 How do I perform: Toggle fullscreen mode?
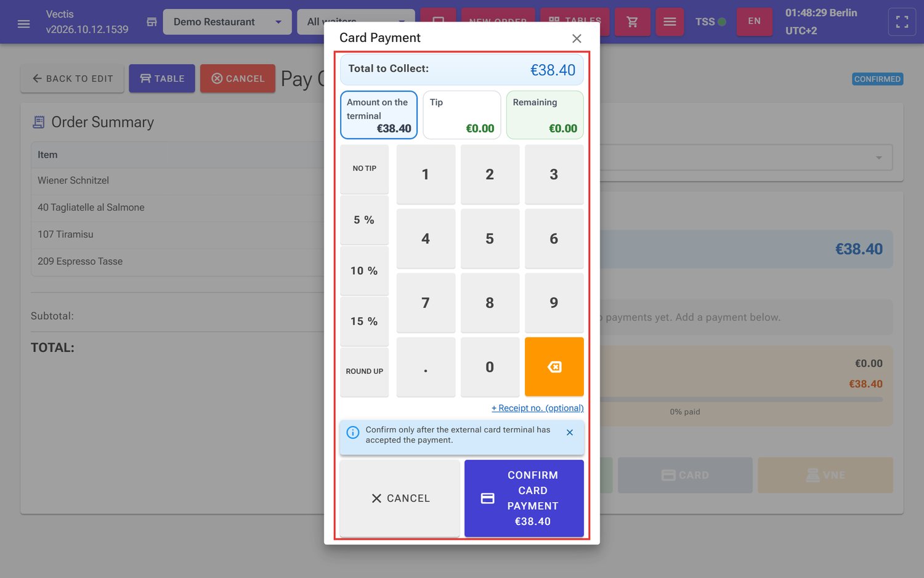[x=902, y=22]
